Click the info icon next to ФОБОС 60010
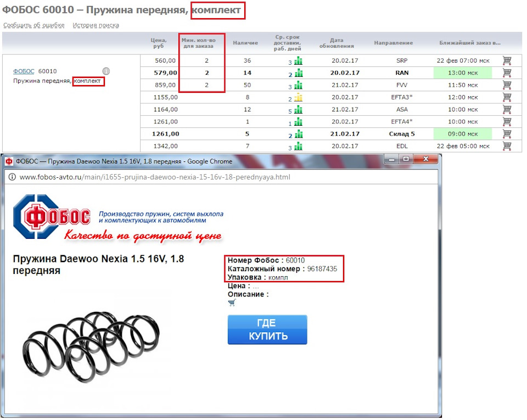Viewport: 527px width, 420px height. [106, 71]
